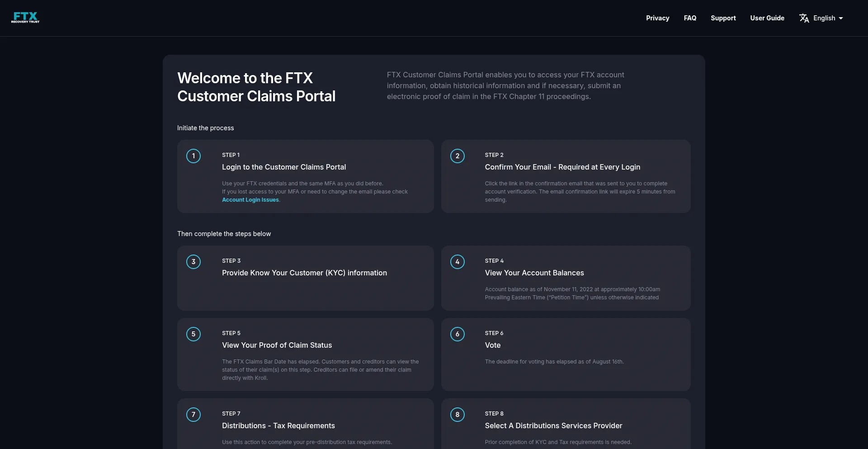Image resolution: width=868 pixels, height=449 pixels.
Task: Click the step 2 circle icon
Action: pyautogui.click(x=458, y=156)
